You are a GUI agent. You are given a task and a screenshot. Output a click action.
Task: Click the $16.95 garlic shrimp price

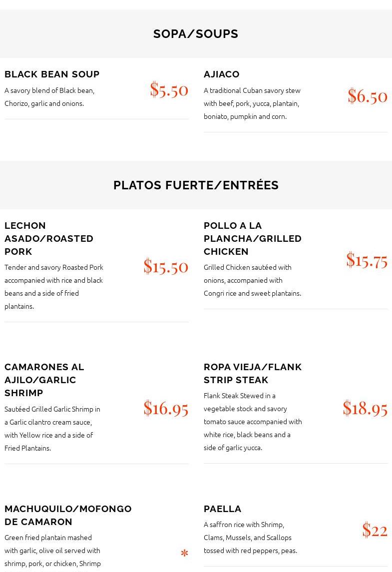click(165, 408)
